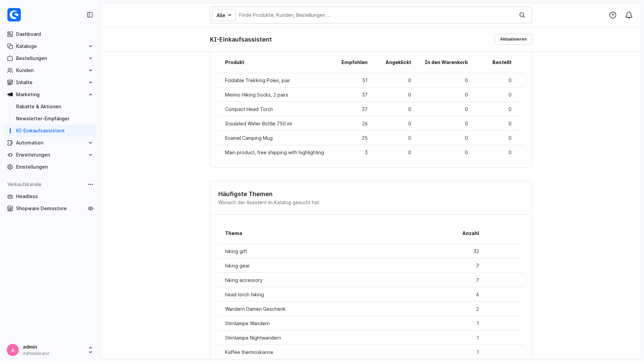Collapse the sidebar panel icon
This screenshot has width=644, height=362.
click(x=90, y=15)
